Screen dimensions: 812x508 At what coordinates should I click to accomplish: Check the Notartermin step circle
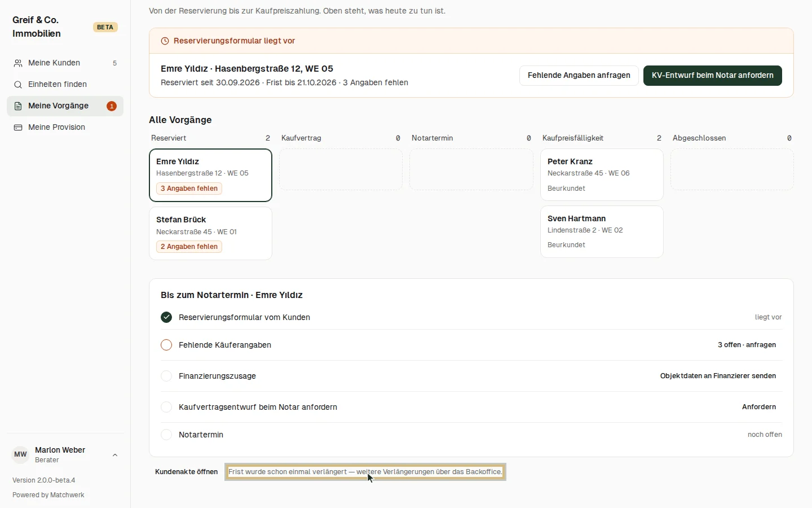click(x=166, y=435)
